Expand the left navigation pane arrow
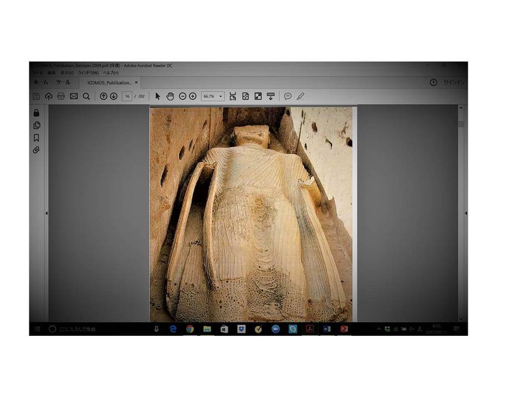Image resolution: width=532 pixels, height=399 pixels. (47, 213)
